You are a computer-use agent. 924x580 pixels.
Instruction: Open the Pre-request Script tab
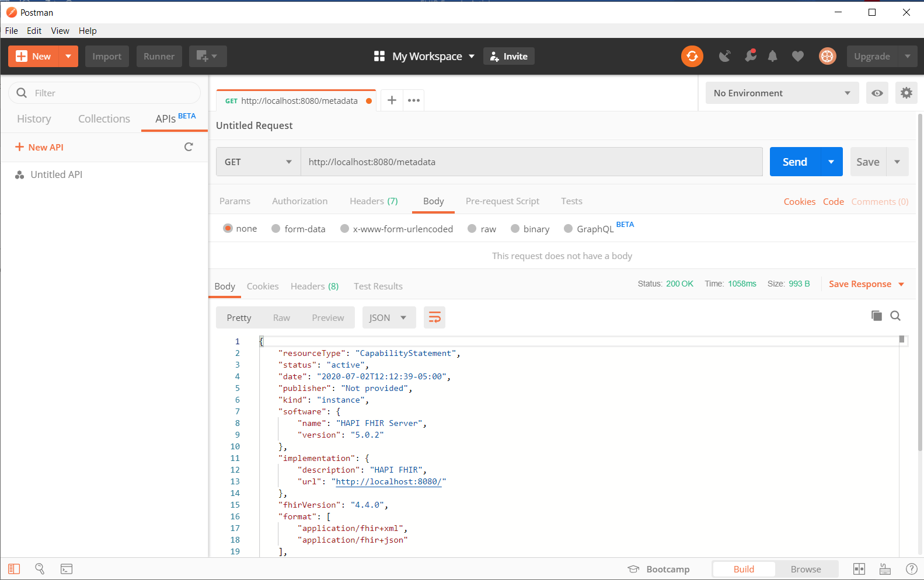(x=503, y=201)
